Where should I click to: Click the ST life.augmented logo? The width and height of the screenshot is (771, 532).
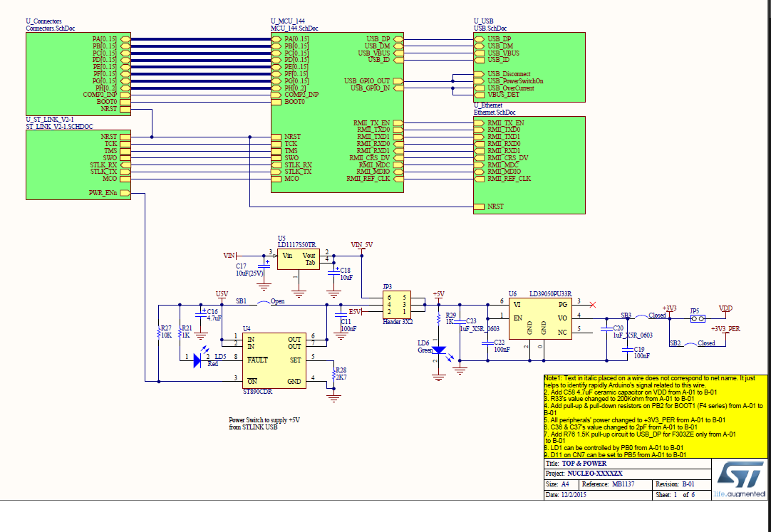tap(740, 479)
